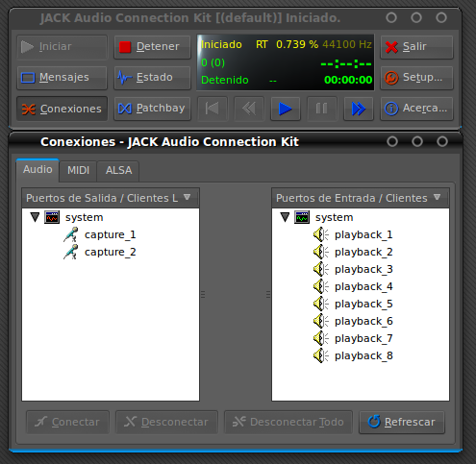Viewport: 476px width, 464px height.
Task: Click the transport pause icon
Action: tap(322, 109)
